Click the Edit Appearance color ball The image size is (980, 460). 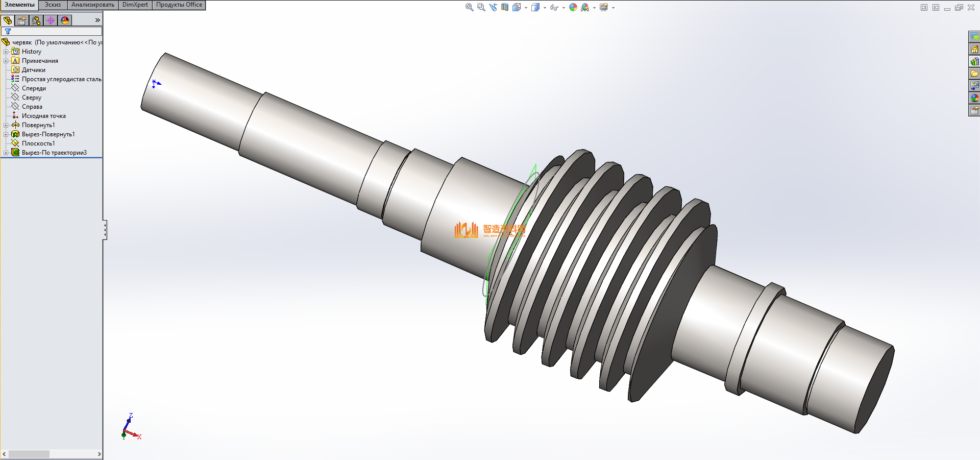point(573,7)
